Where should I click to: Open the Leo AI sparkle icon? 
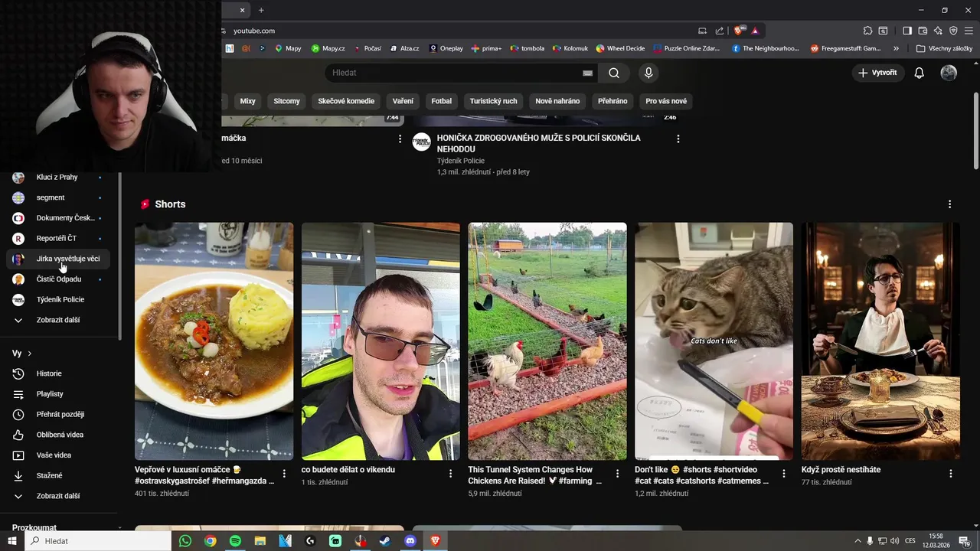click(938, 31)
